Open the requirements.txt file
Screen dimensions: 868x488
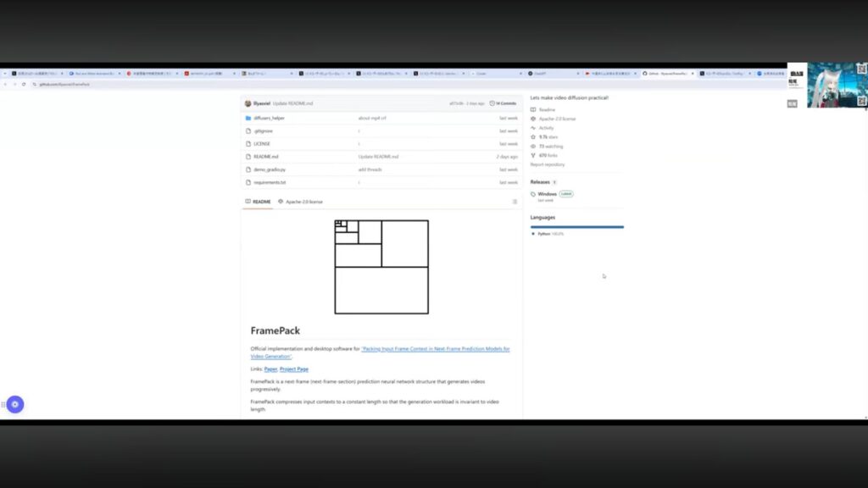(270, 182)
